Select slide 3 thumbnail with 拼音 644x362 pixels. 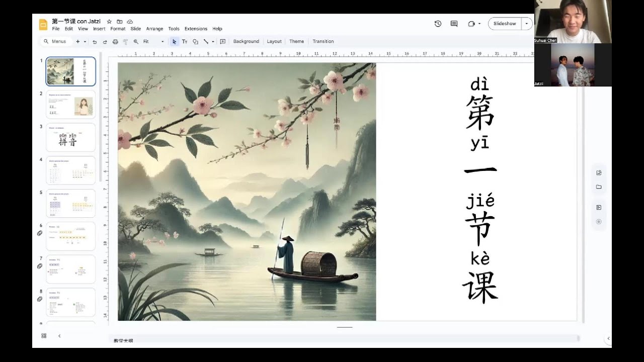[x=70, y=137]
